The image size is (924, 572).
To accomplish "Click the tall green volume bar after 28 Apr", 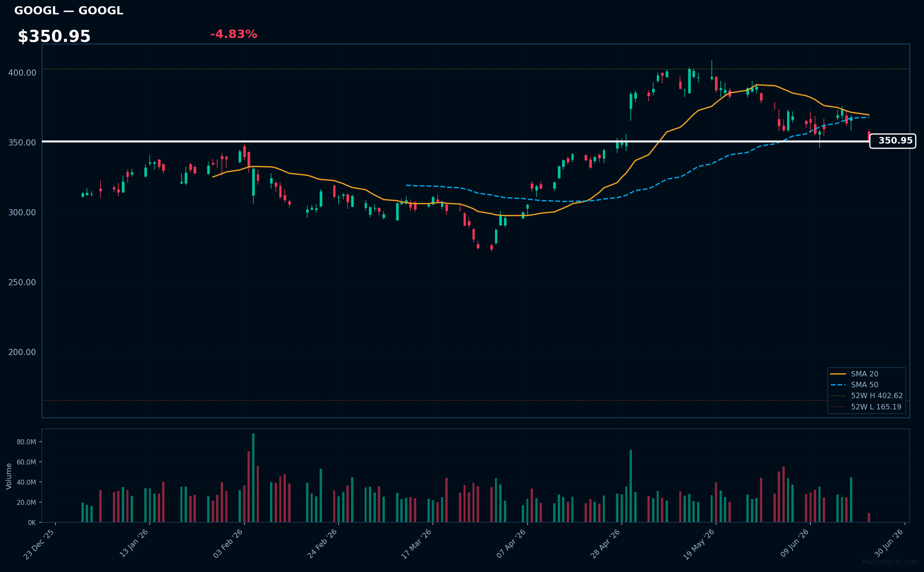I will [x=631, y=486].
